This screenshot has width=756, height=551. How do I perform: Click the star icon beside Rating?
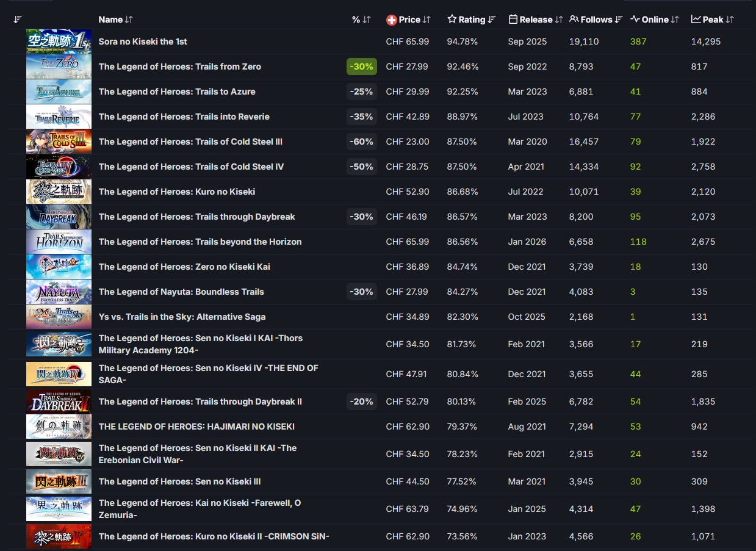coord(452,20)
